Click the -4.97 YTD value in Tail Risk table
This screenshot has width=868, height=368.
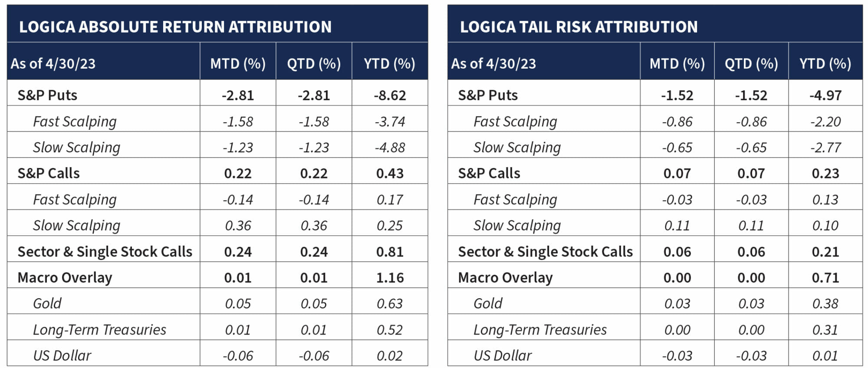coord(825,95)
